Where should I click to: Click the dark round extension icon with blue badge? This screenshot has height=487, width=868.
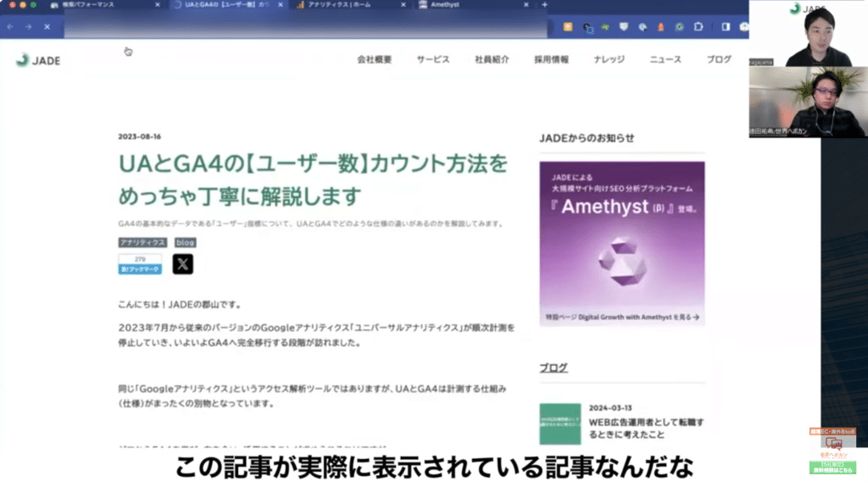click(587, 27)
